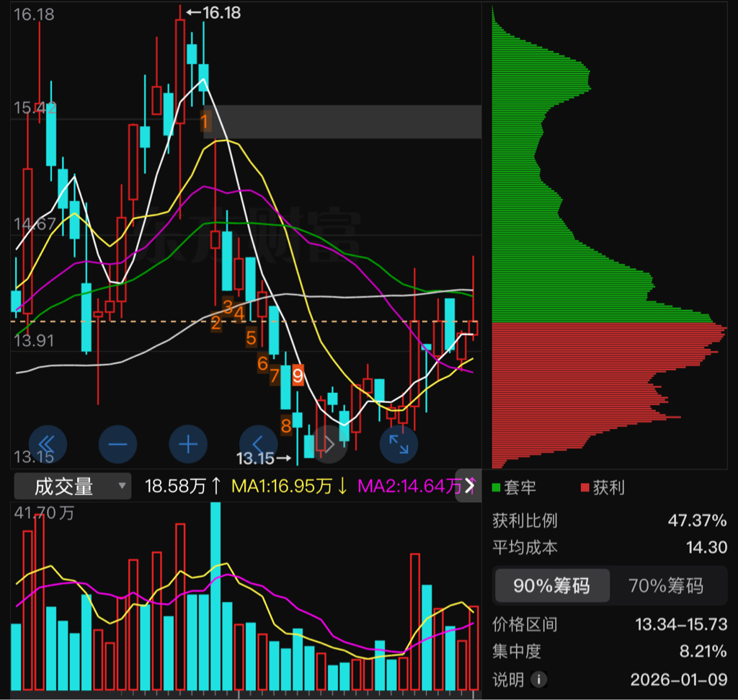Viewport: 738px width, 700px height.
Task: Click the 平均成本 value 14.30
Action: [706, 547]
